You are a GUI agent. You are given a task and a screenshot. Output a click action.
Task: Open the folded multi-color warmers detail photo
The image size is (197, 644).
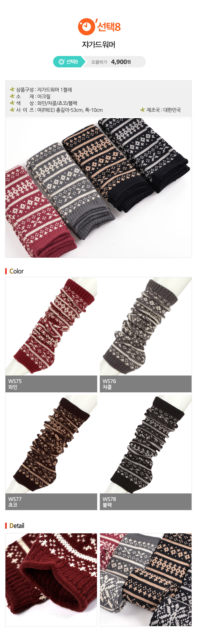[x=146, y=580]
